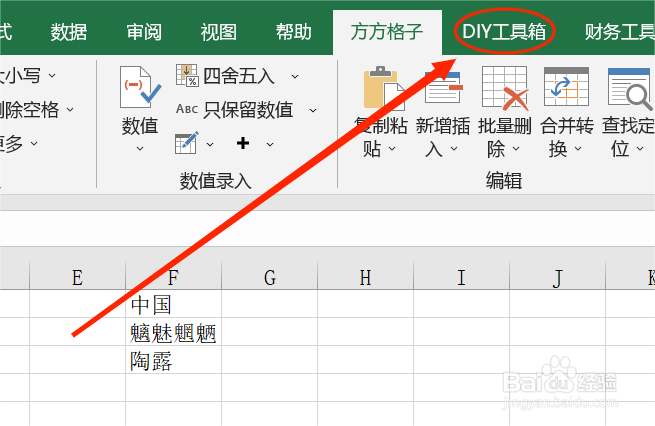The width and height of the screenshot is (655, 426).
Task: Click the ABC 只保留数值 icon
Action: (187, 109)
